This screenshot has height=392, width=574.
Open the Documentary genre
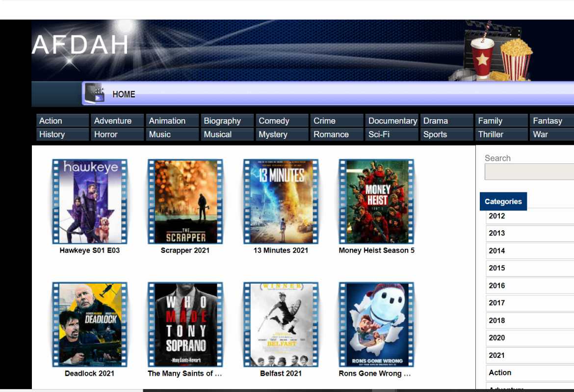tap(391, 120)
